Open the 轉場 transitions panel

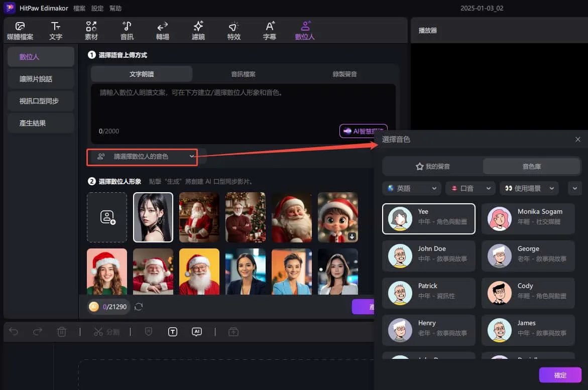(162, 30)
